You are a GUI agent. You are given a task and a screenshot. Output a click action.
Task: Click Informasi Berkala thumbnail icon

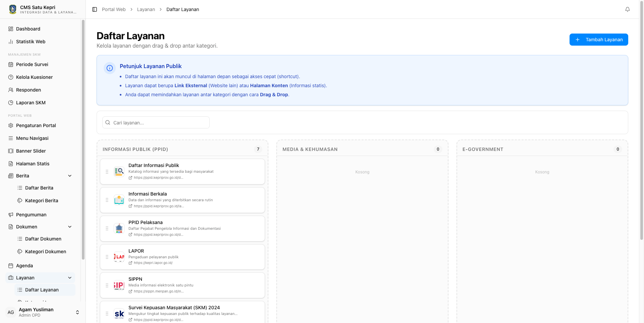119,200
